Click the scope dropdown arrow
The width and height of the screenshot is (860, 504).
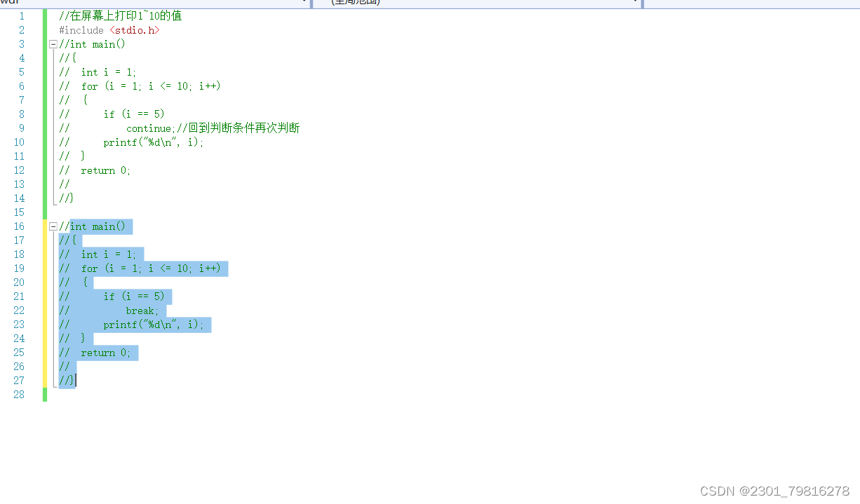636,3
